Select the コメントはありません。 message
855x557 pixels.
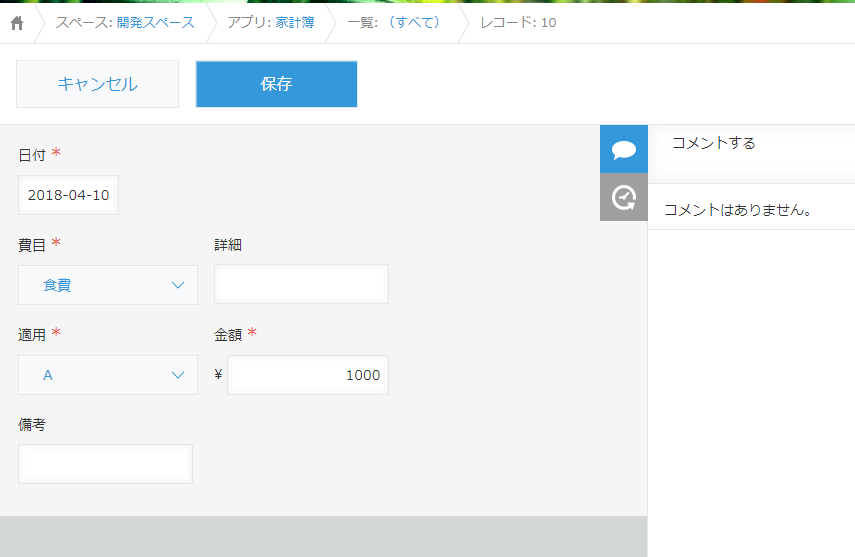pos(738,210)
